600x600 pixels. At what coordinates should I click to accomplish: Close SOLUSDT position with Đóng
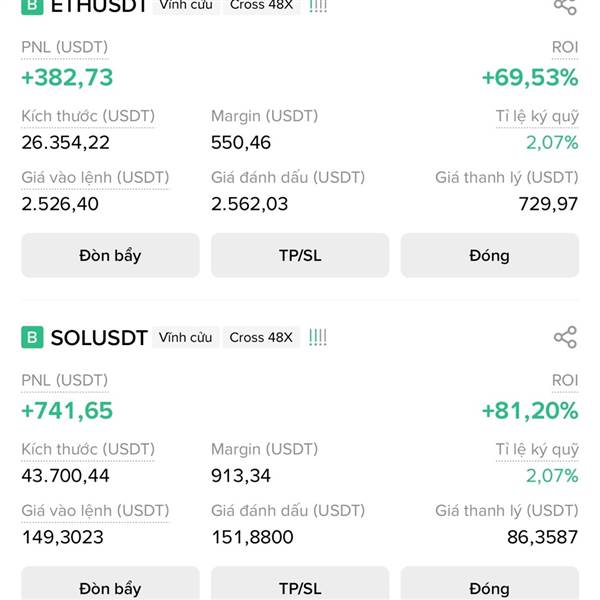pos(490,583)
